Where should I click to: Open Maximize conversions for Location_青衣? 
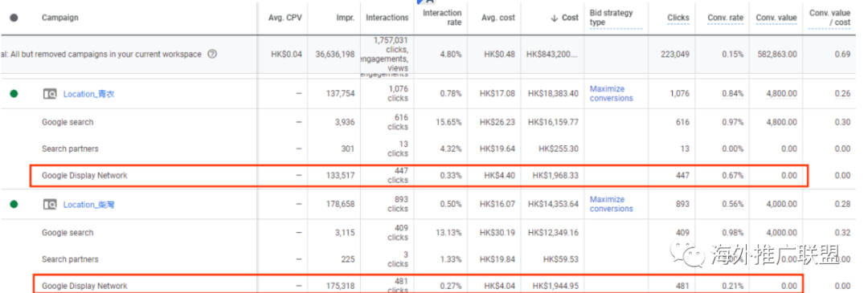click(611, 93)
